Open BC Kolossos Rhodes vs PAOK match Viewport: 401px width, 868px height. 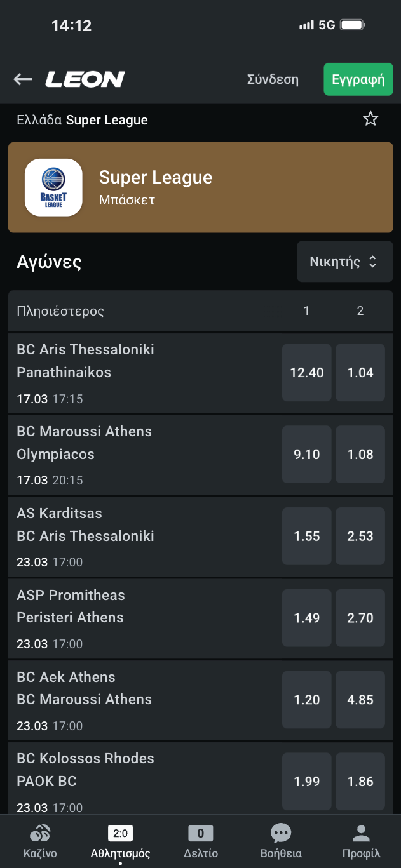pos(127,770)
